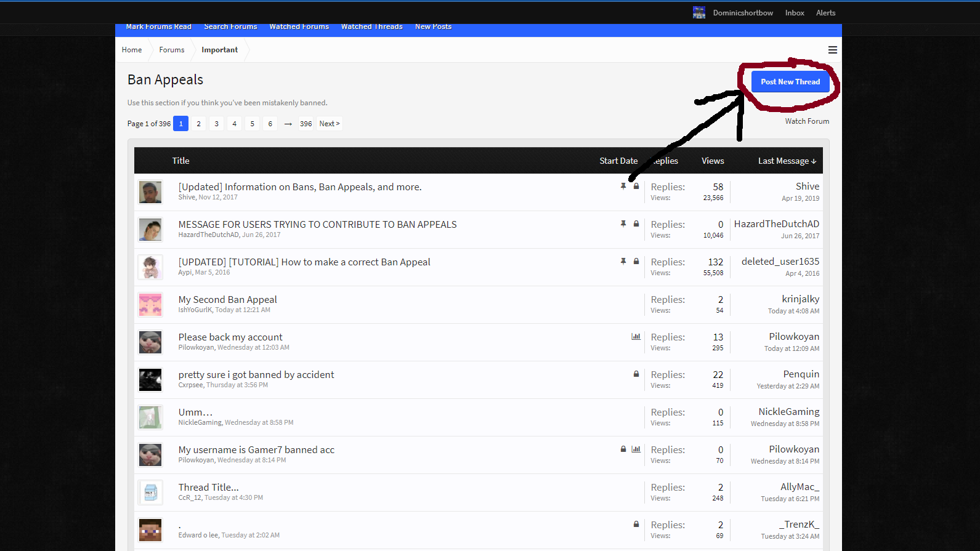Screen dimensions: 980x551
Task: Select current page 1 button
Action: 180,124
